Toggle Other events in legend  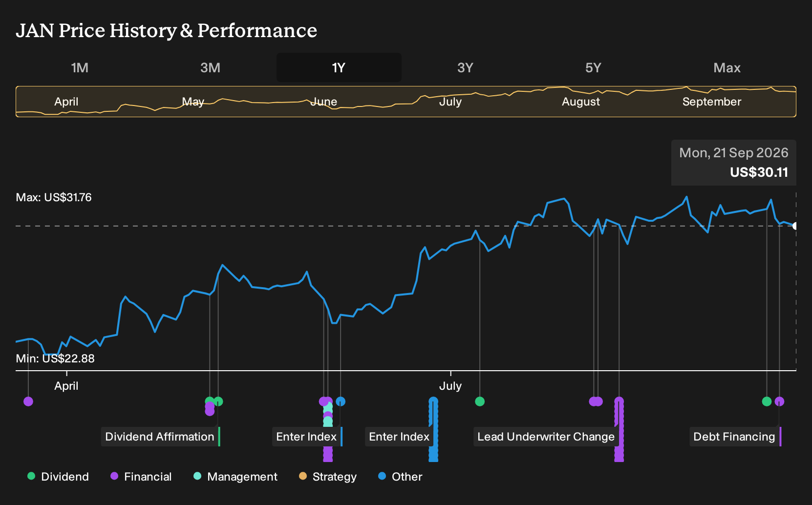point(400,477)
